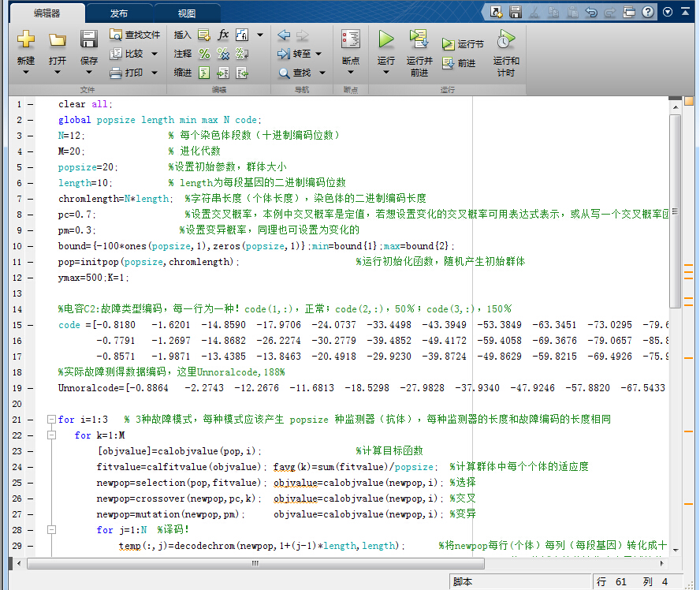Click Find Files (查找文件)
Viewport: 700px width, 590px height.
(134, 35)
